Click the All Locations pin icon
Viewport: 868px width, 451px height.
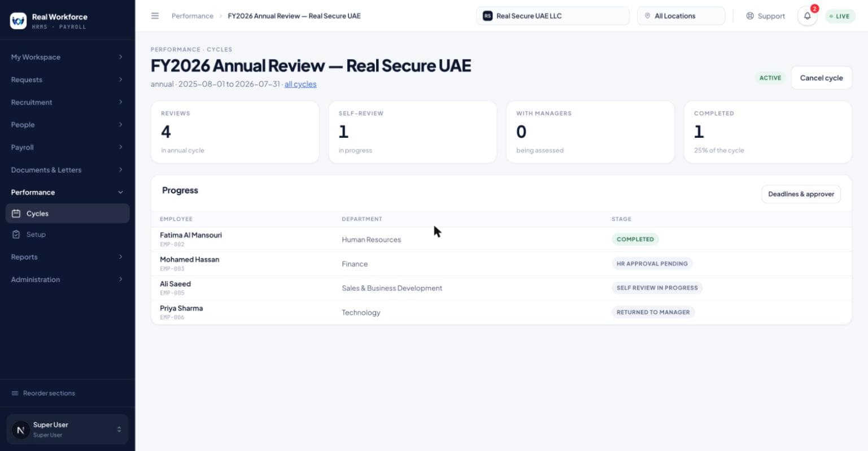(647, 16)
